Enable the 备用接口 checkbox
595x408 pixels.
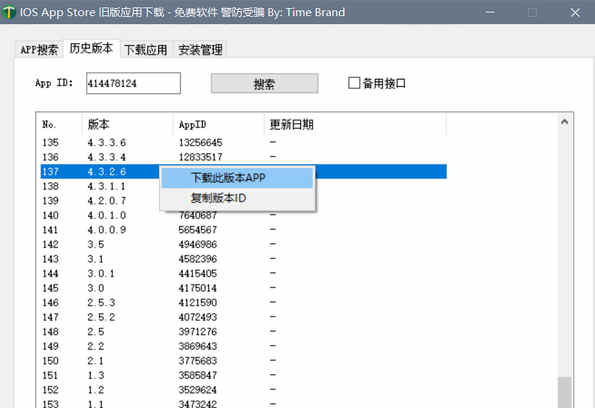[x=354, y=83]
